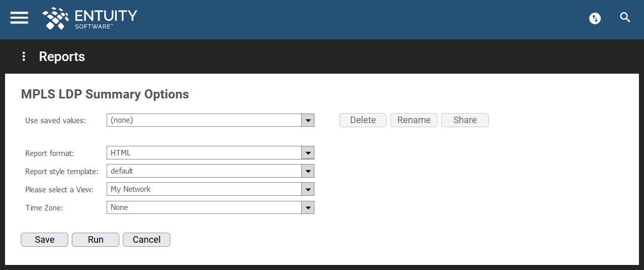The width and height of the screenshot is (644, 270).
Task: Open the Reports three-dot overflow menu
Action: (23, 57)
